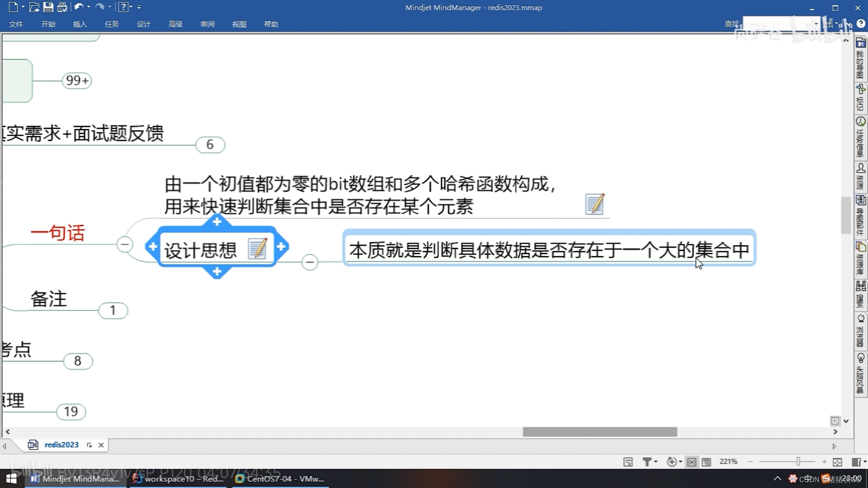Toggle the outline view mode button
The height and width of the screenshot is (488, 868).
coord(707,462)
